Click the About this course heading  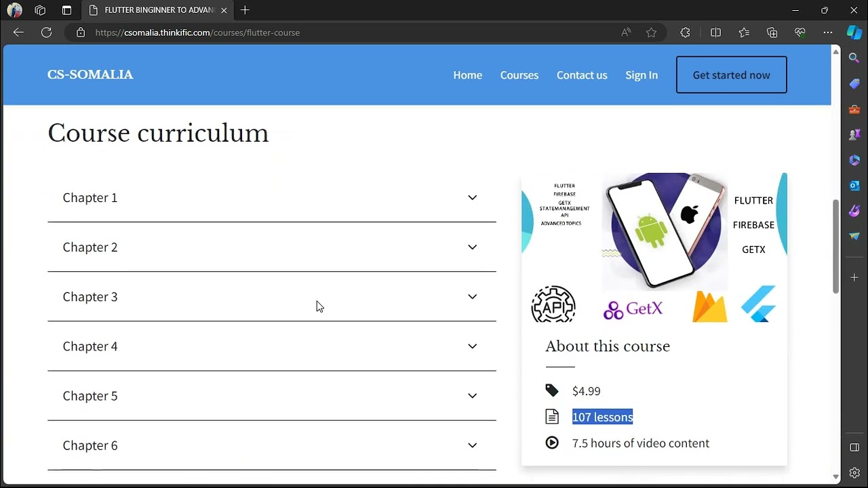tap(608, 346)
